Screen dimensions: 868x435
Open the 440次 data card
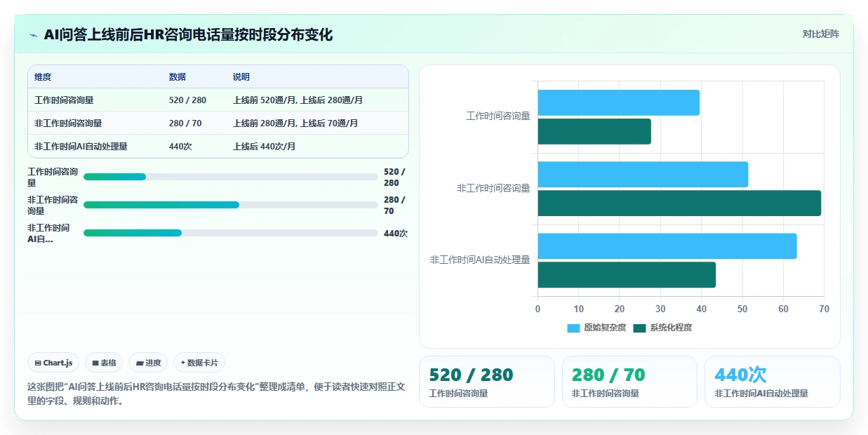coord(772,382)
